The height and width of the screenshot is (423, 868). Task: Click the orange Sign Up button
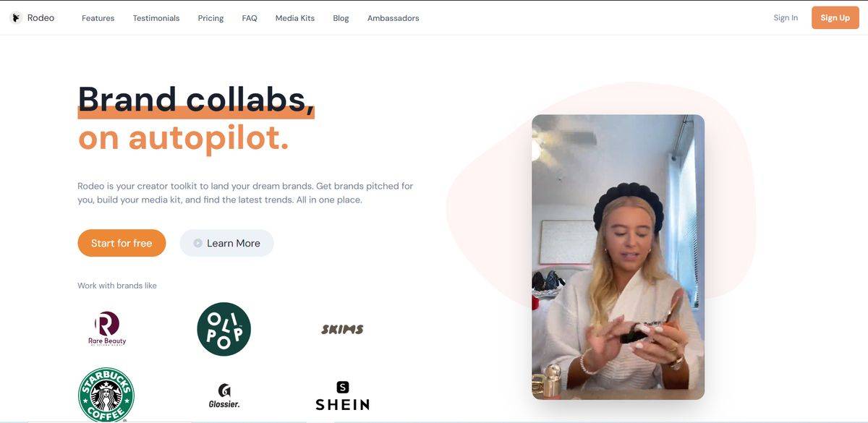pos(835,18)
